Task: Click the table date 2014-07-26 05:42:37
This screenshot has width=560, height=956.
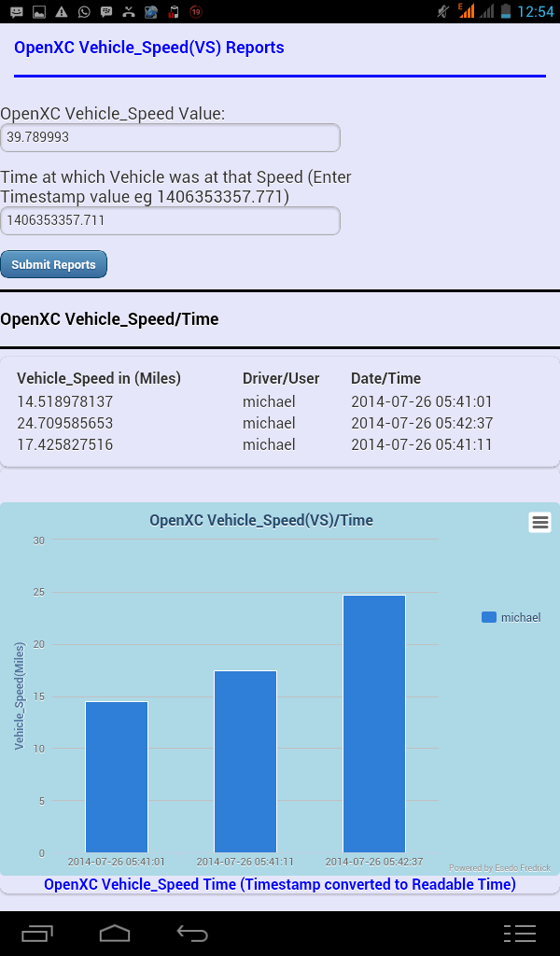Action: point(422,423)
